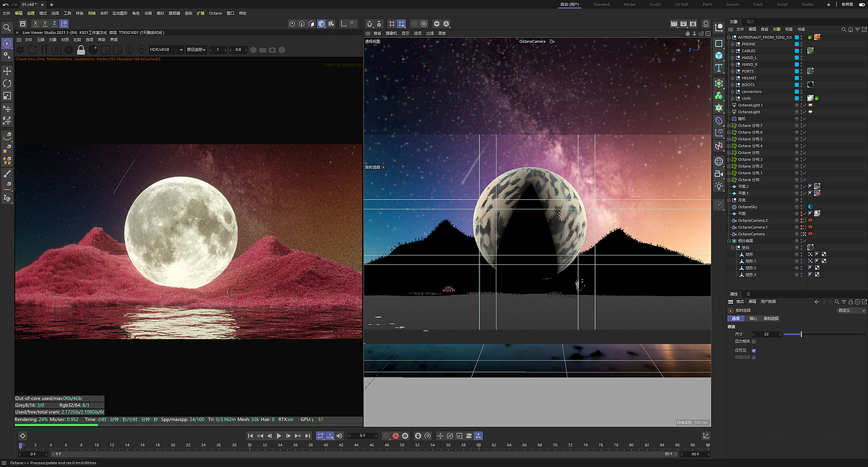
Task: Click the Live Viewer pause render icon
Action: (44, 49)
